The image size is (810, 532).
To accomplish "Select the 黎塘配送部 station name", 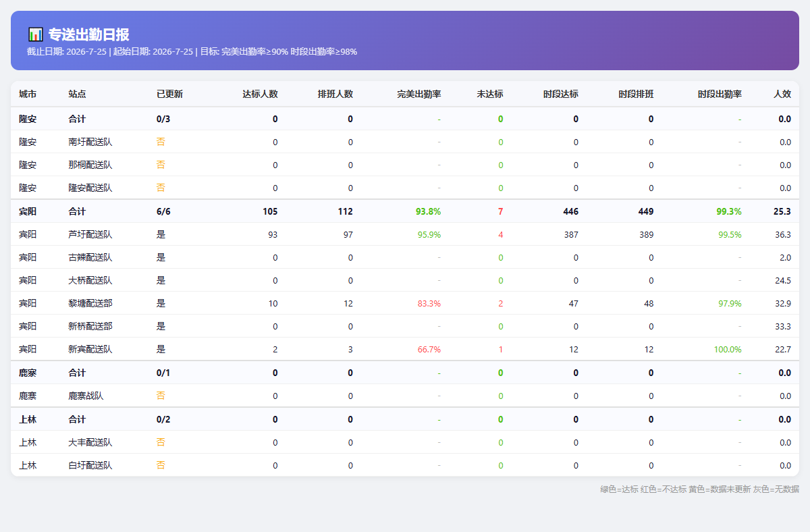I will [90, 303].
